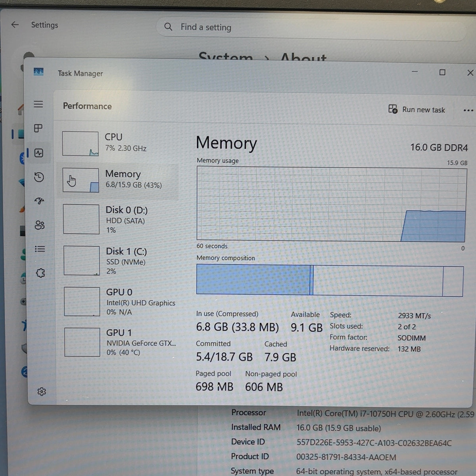Click the Cached 7.9 GB value

[280, 357]
